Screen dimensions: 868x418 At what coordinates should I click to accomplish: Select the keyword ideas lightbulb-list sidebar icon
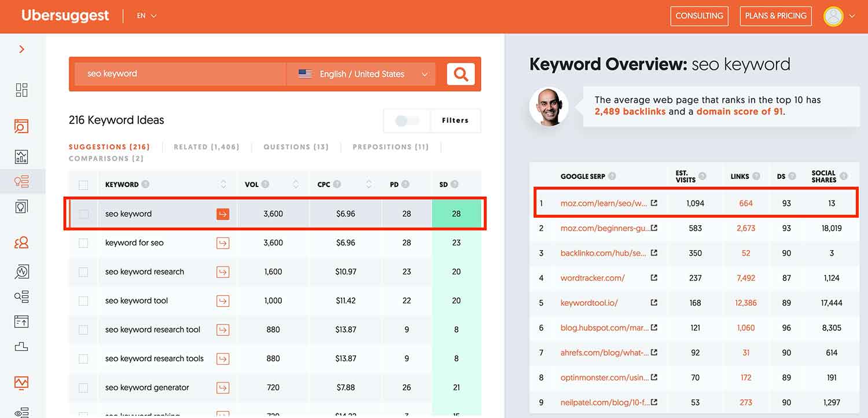pos(22,181)
